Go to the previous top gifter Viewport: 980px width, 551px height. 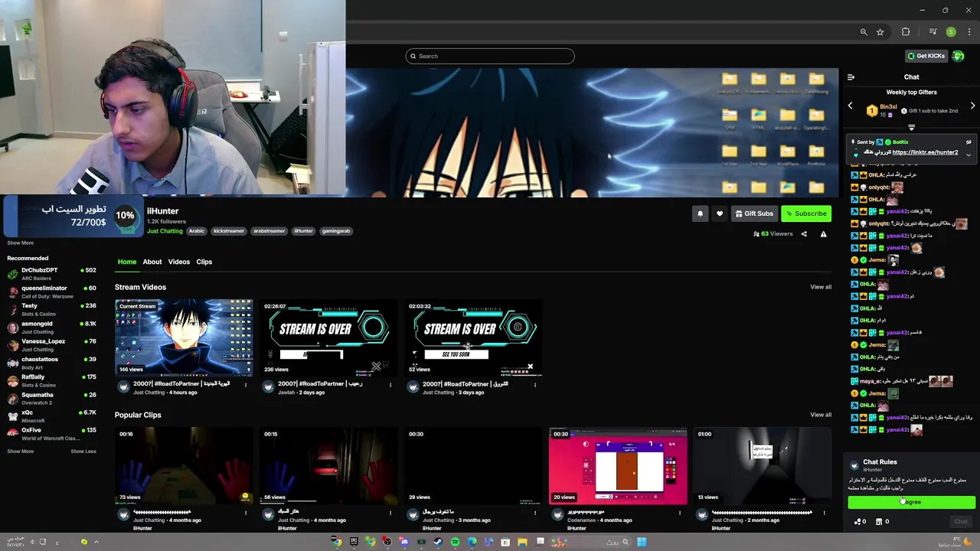pyautogui.click(x=851, y=106)
